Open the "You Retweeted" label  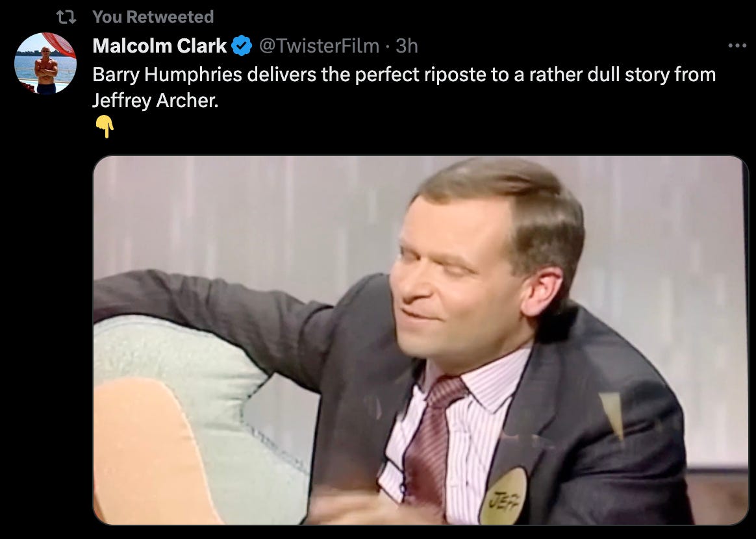point(153,17)
